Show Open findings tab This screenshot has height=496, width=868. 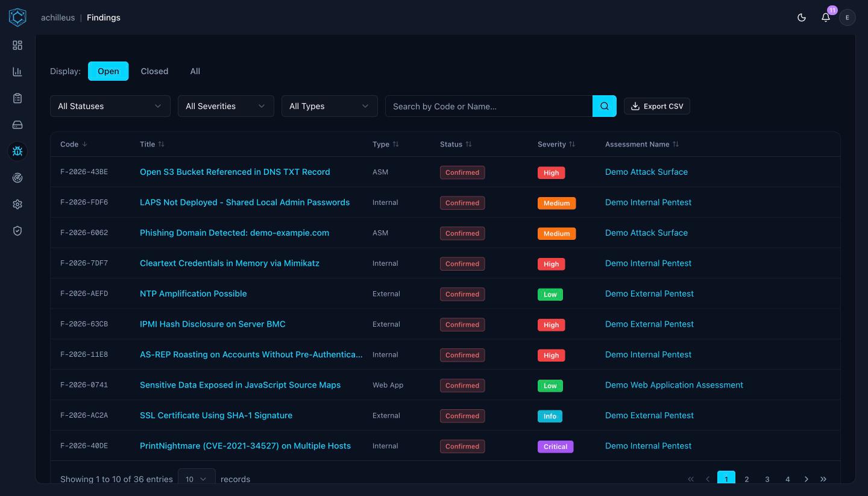(108, 71)
